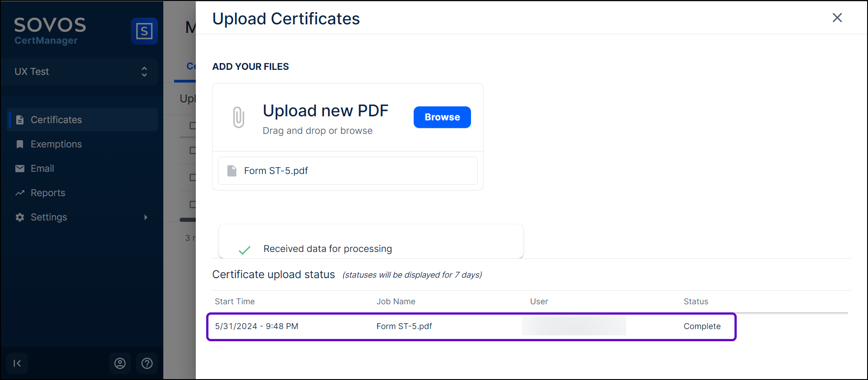
Task: Open the help question mark icon
Action: (147, 363)
